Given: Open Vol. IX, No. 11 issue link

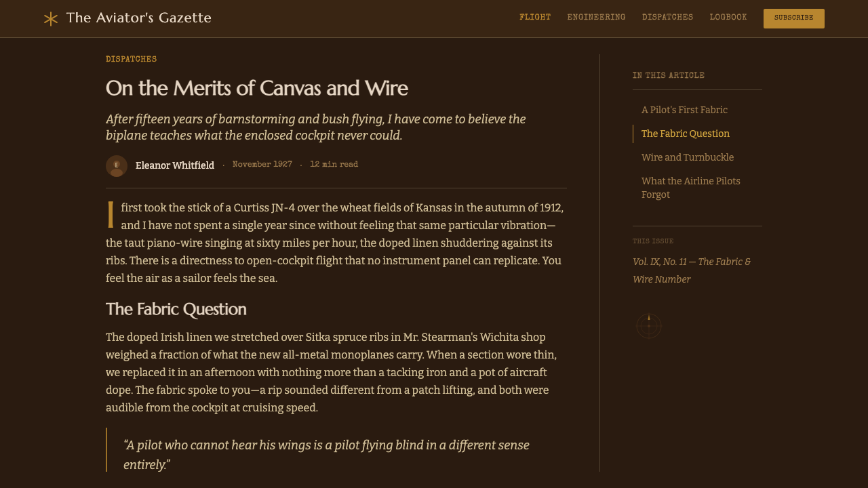Looking at the screenshot, I should coord(692,270).
